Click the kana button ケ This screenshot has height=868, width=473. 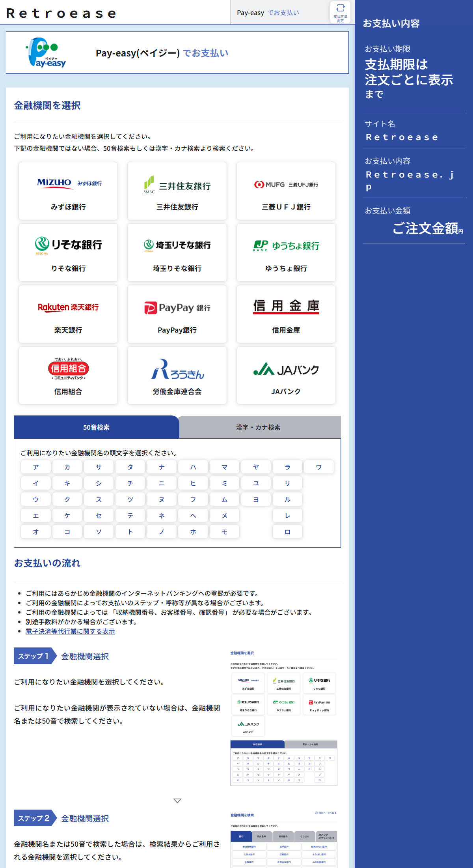click(x=67, y=515)
